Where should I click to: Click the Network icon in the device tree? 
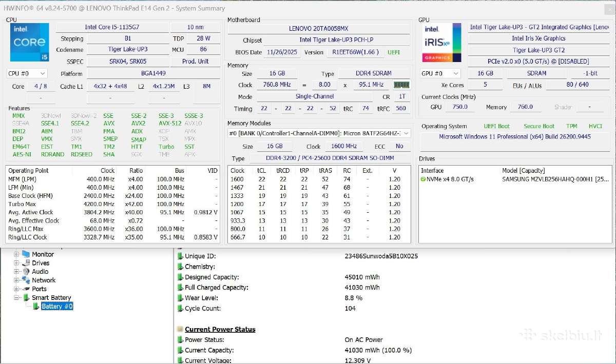tap(26, 280)
